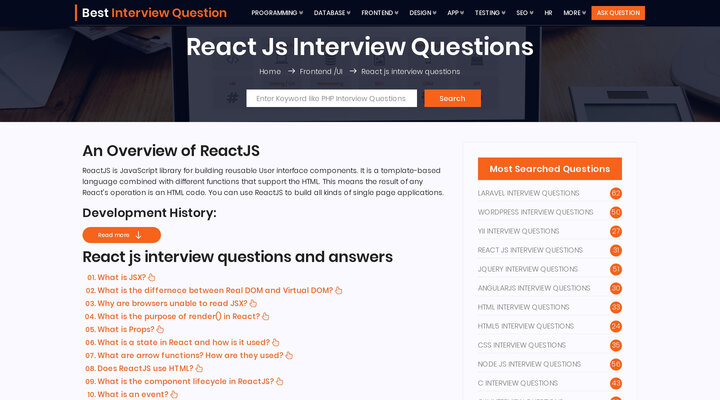Open AngularJS Interview Questions link
720x400 pixels.
534,288
